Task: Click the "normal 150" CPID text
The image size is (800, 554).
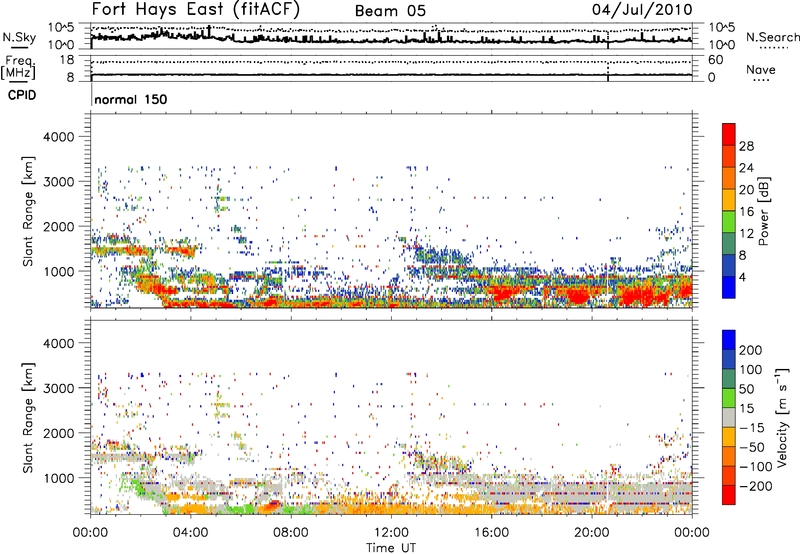Action: coord(131,99)
